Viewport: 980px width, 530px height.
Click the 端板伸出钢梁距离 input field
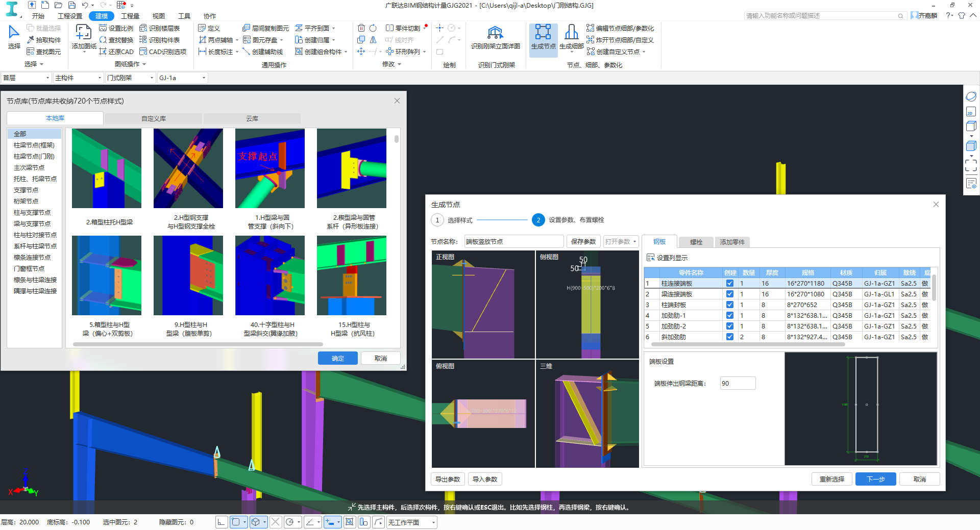(738, 384)
